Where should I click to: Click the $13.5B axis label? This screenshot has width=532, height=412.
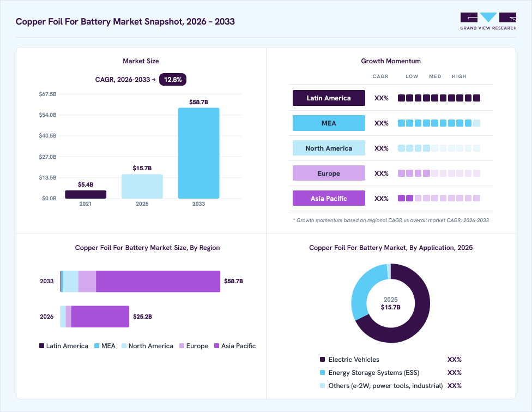point(48,178)
